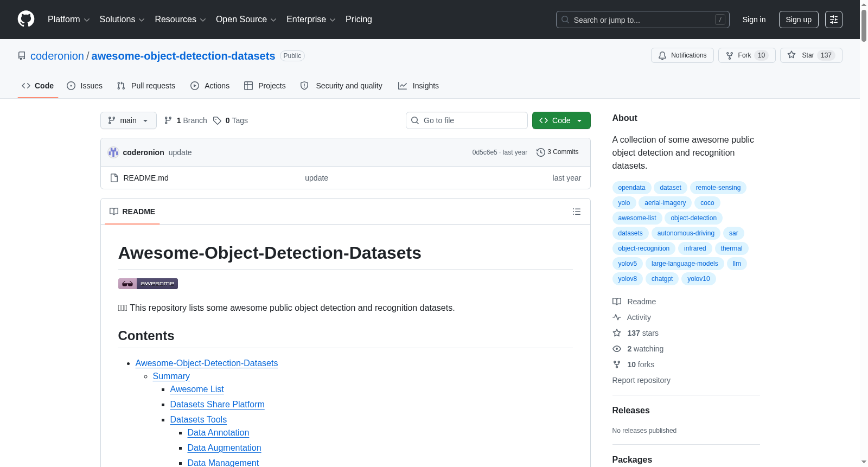Click the eye icon beside 2 watching

click(x=617, y=349)
